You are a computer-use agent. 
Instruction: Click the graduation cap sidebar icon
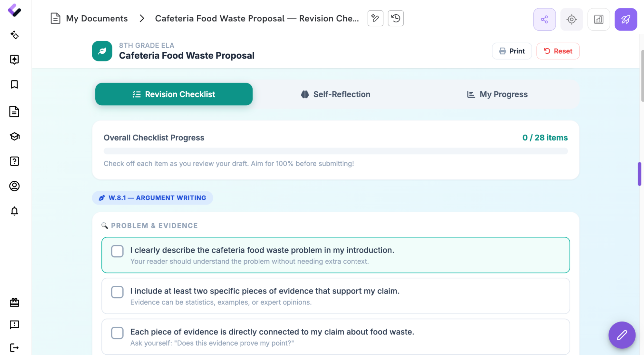click(14, 136)
